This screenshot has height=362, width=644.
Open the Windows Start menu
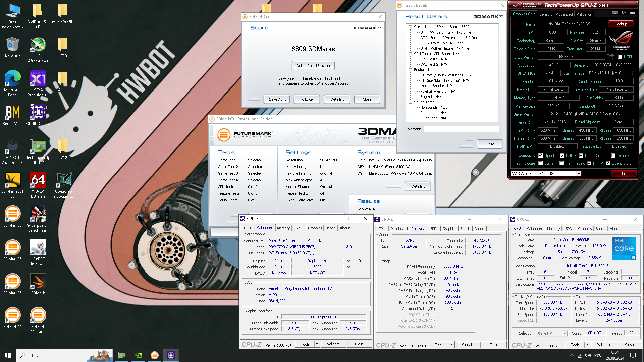[8, 355]
